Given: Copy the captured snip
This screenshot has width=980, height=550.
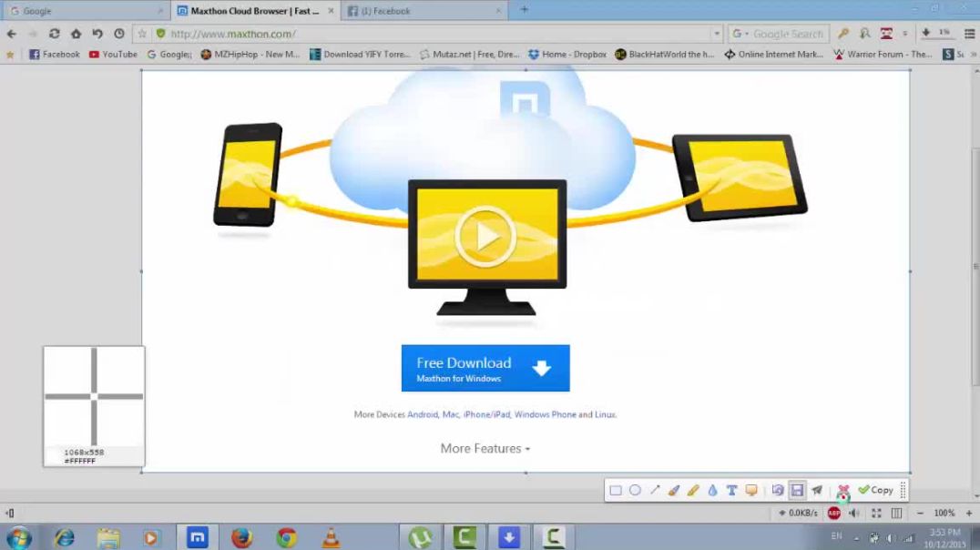Looking at the screenshot, I should coord(876,491).
